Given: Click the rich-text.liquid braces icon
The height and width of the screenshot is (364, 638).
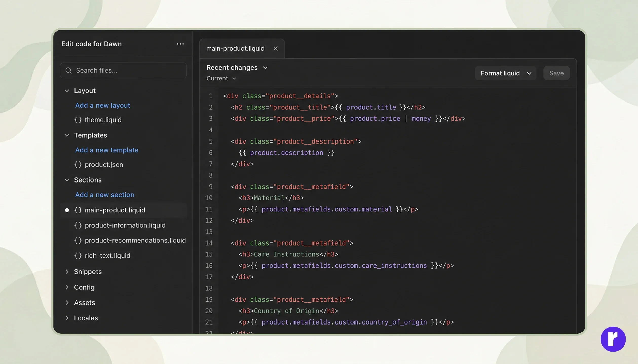Looking at the screenshot, I should click(78, 256).
